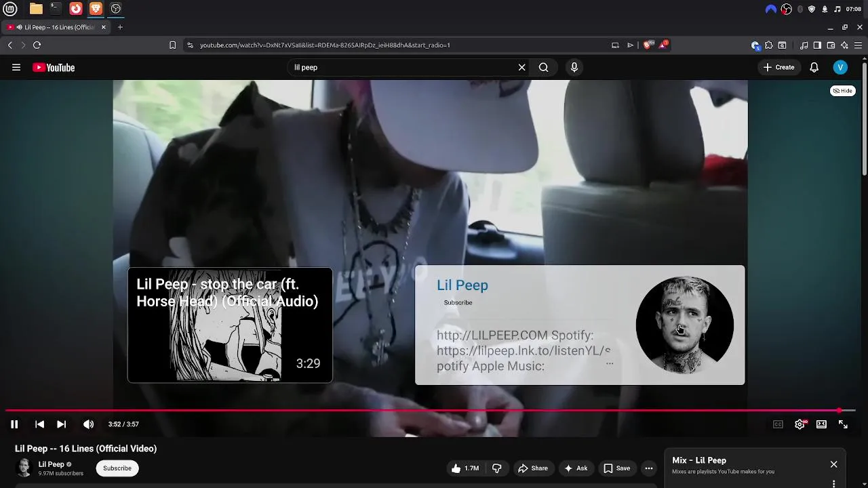Open 'stop the car' end card video
The height and width of the screenshot is (488, 868).
coord(230,325)
